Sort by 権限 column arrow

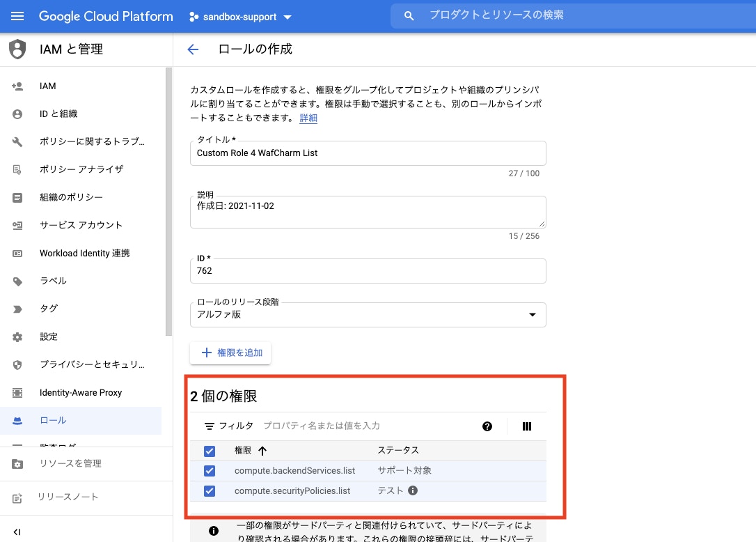pyautogui.click(x=262, y=451)
